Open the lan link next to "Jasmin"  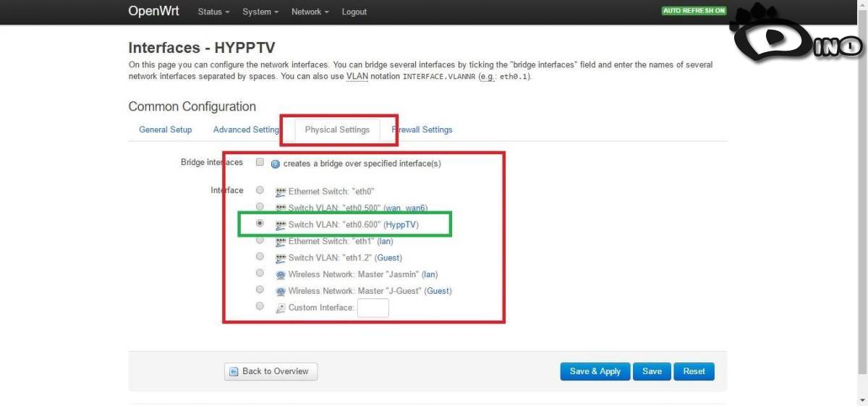[x=430, y=275]
